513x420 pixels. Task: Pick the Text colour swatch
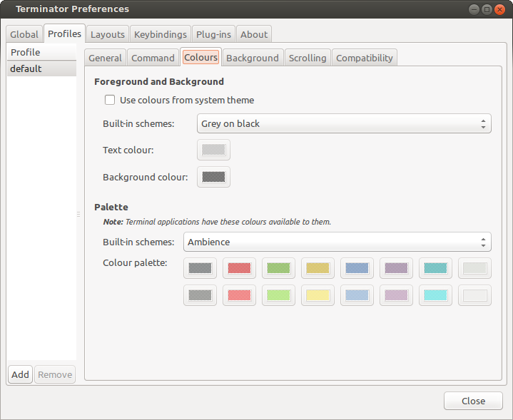(x=213, y=150)
